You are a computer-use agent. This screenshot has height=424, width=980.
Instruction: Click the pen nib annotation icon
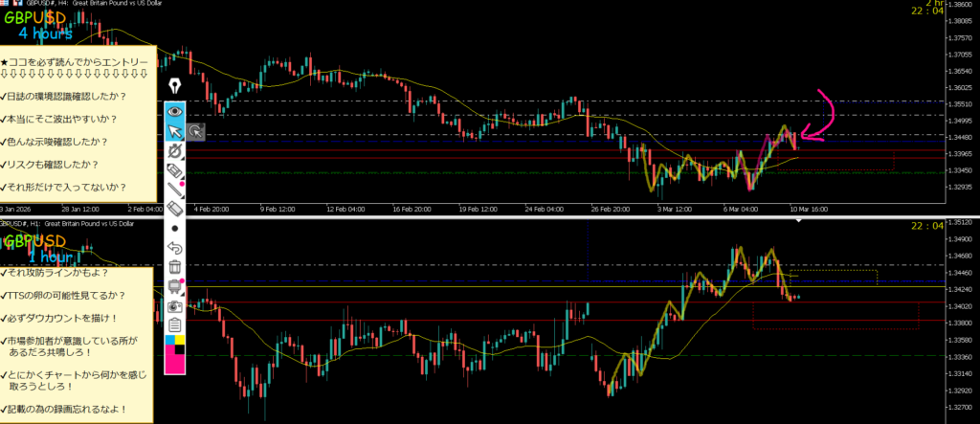pyautogui.click(x=175, y=87)
